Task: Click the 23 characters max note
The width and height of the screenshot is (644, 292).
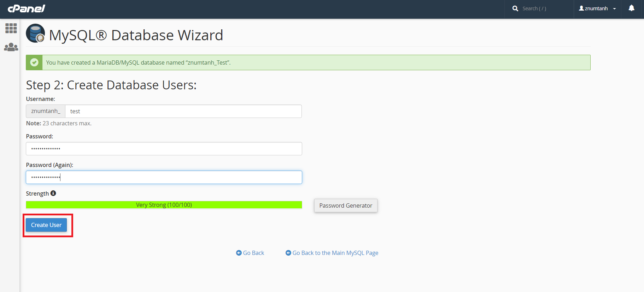Action: click(x=59, y=123)
